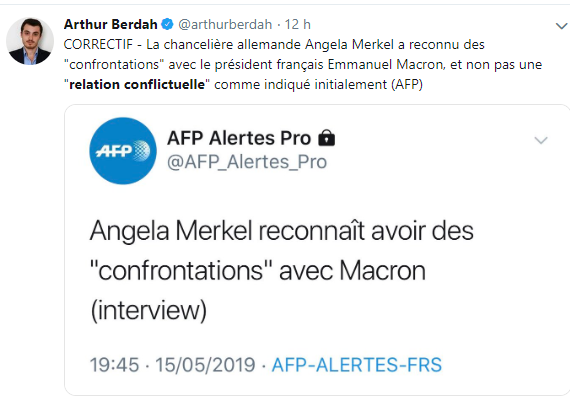Click the AFP round blue logo
This screenshot has height=398, width=570.
click(x=123, y=151)
